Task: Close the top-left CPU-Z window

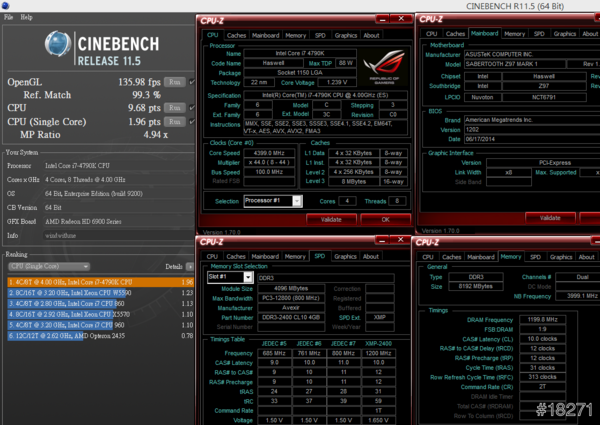Action: click(x=401, y=19)
